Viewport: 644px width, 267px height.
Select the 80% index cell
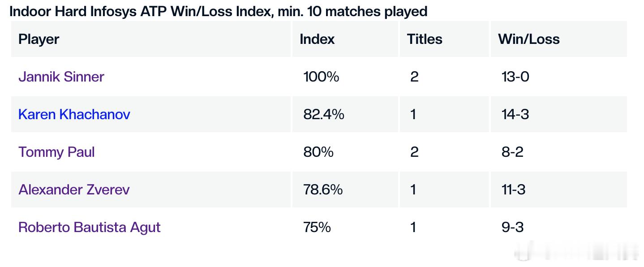(318, 152)
